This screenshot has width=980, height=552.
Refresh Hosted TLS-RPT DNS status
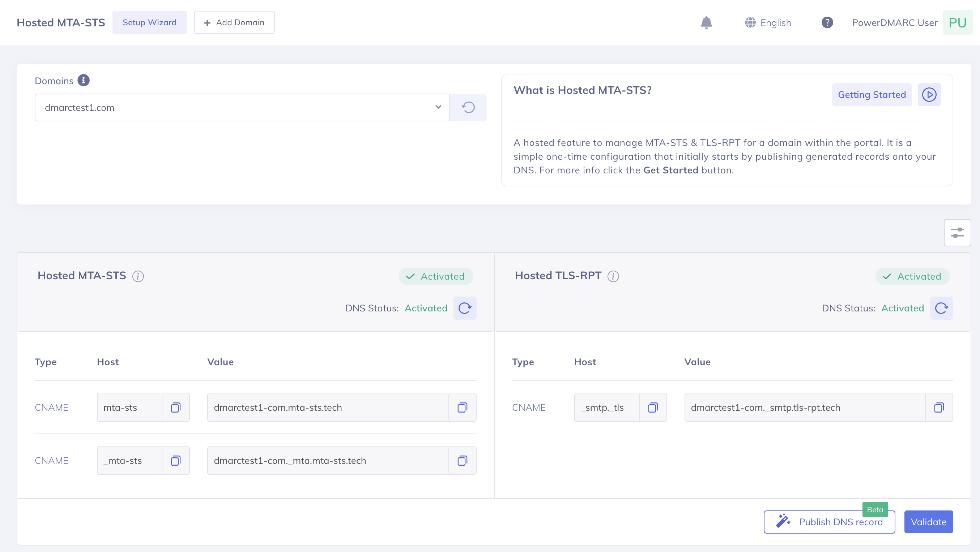pyautogui.click(x=941, y=308)
